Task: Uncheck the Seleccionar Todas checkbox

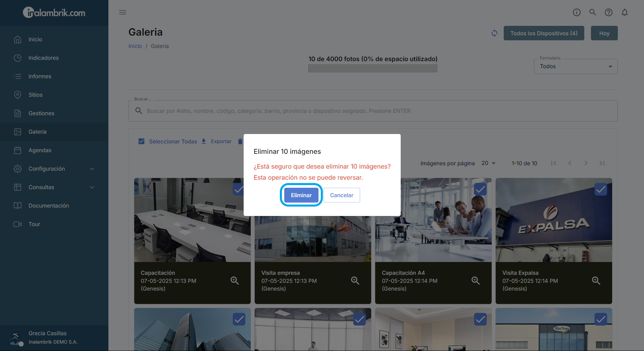Action: tap(142, 141)
